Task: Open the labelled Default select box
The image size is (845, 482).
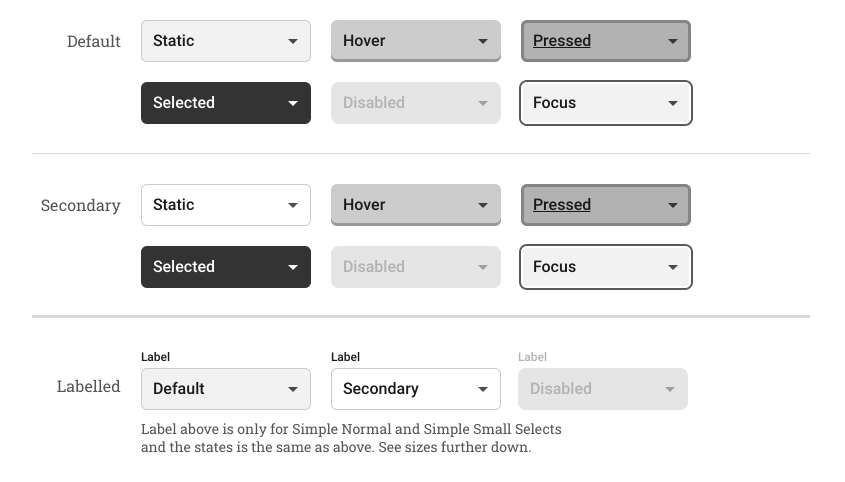Action: click(225, 389)
